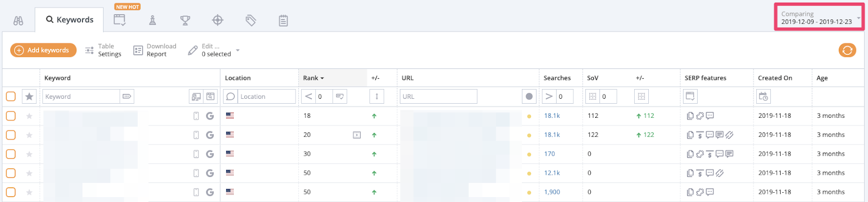This screenshot has width=868, height=202.
Task: Click the gray URL status circle filter
Action: [x=529, y=97]
